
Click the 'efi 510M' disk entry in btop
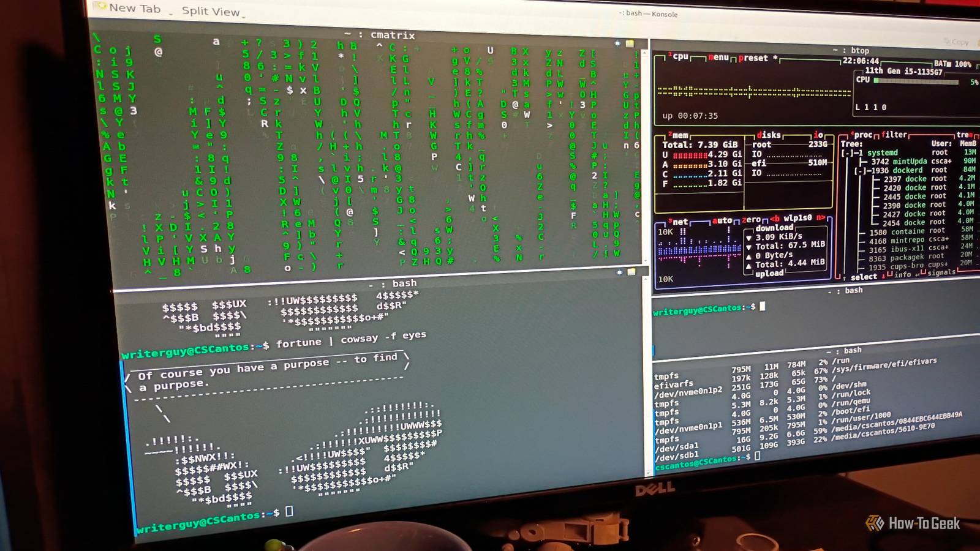pyautogui.click(x=790, y=163)
